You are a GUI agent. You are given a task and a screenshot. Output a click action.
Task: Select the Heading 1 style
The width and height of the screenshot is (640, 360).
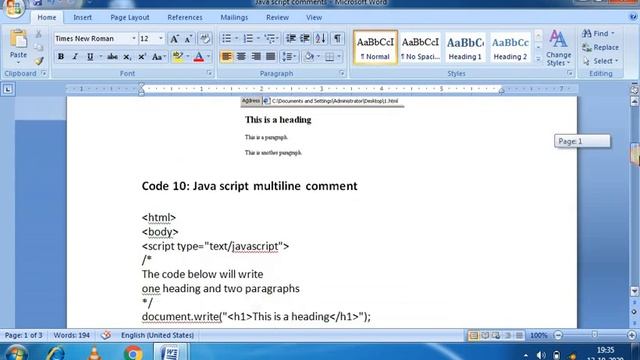click(x=465, y=47)
